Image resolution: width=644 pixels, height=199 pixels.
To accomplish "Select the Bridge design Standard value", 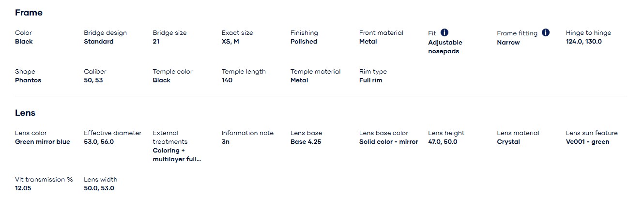I will click(99, 42).
